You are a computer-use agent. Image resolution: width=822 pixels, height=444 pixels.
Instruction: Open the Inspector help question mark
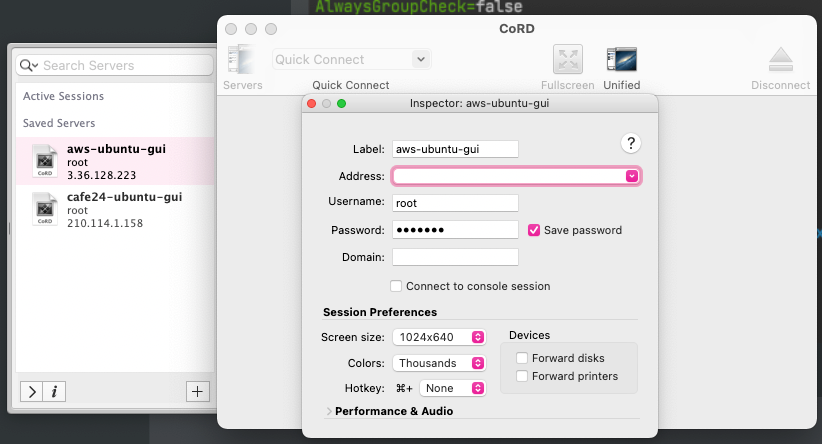click(x=631, y=143)
